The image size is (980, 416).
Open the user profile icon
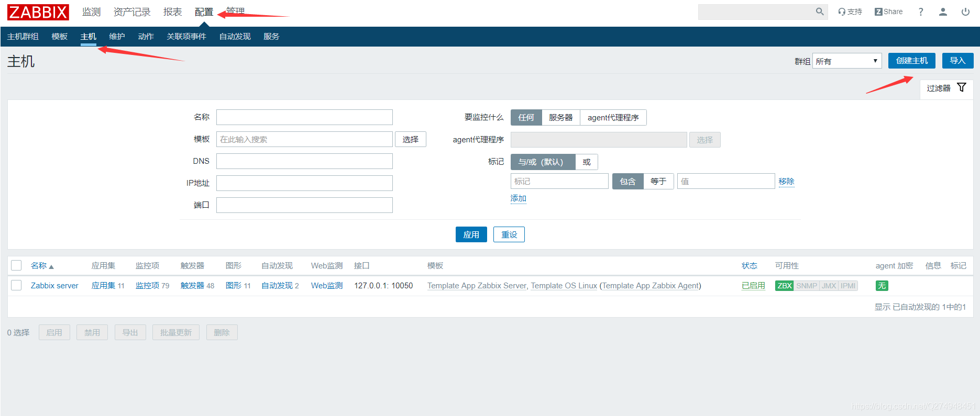tap(943, 12)
